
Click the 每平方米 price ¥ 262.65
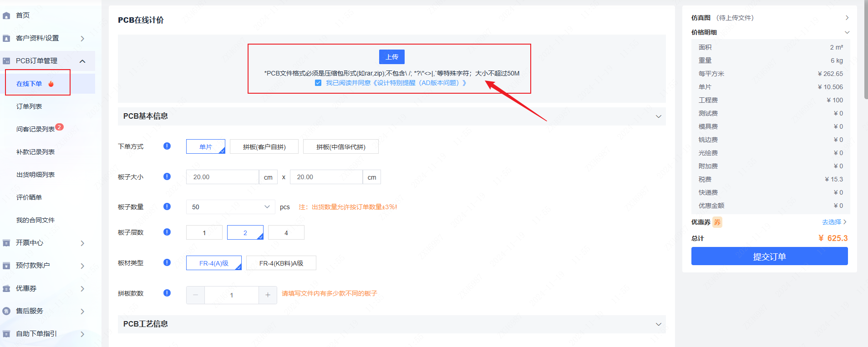click(830, 74)
